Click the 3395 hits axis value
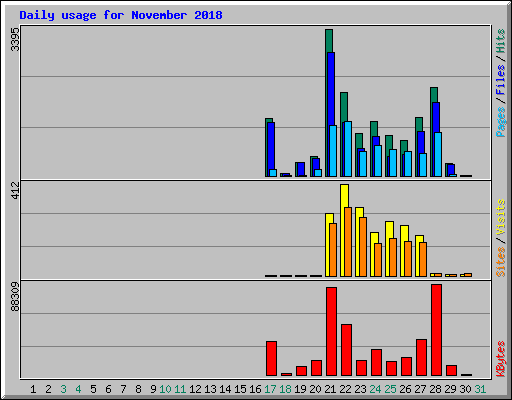 15,39
